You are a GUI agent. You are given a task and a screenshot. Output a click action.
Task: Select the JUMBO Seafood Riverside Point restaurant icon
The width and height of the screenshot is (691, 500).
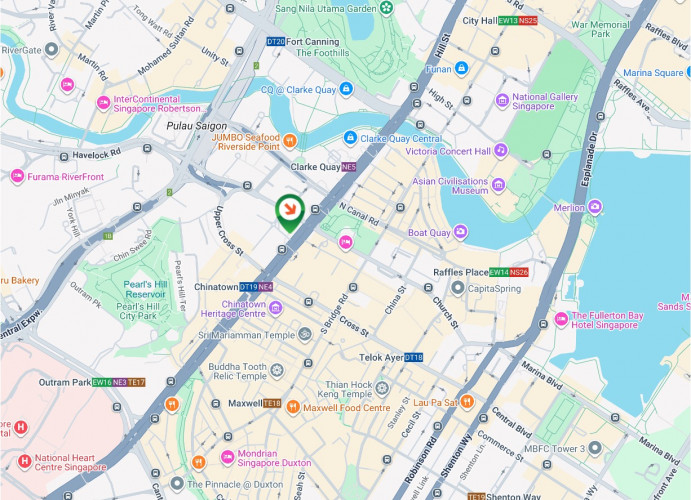click(x=290, y=141)
